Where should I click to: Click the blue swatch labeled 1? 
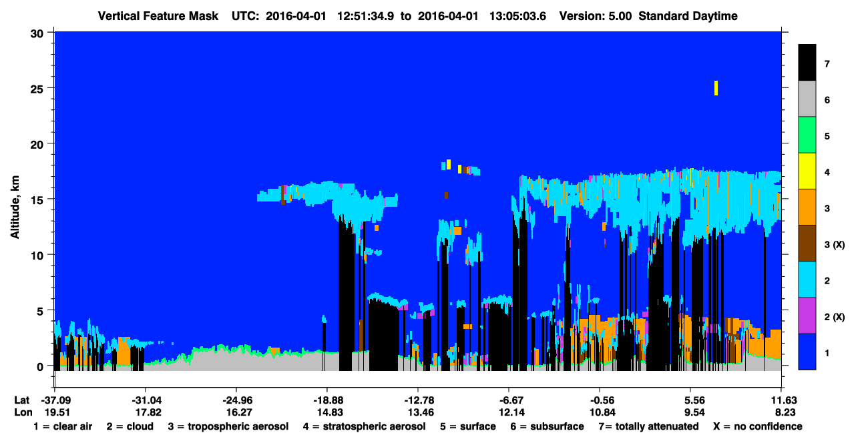(807, 352)
